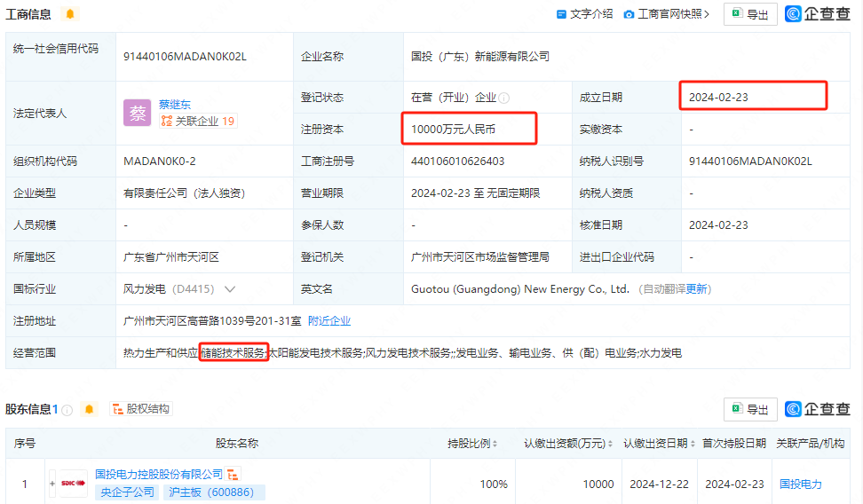
Task: Click 更新 link in English name row
Action: tap(696, 289)
